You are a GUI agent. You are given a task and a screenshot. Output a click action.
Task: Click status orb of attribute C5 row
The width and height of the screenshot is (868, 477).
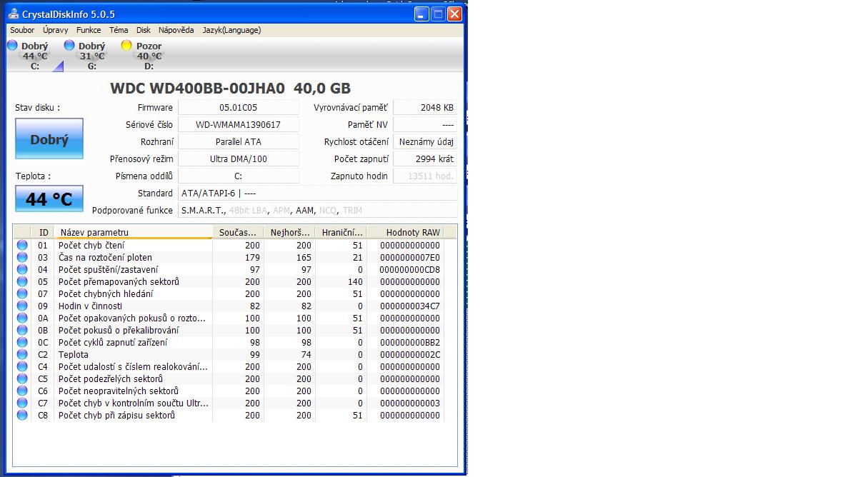point(22,378)
